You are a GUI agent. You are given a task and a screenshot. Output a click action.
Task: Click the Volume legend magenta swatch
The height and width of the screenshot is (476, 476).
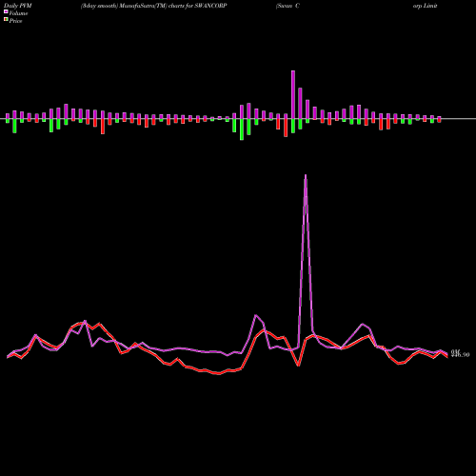click(6, 11)
